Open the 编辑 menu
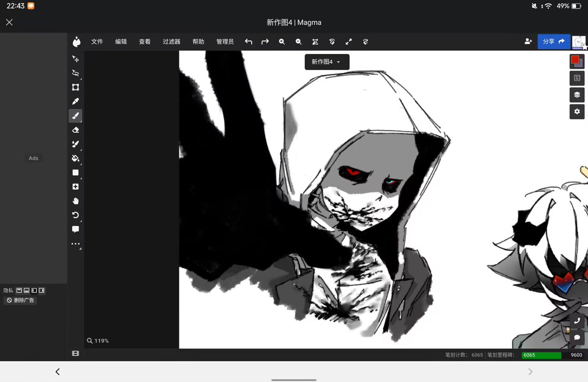Viewport: 588px width, 382px height. 121,42
